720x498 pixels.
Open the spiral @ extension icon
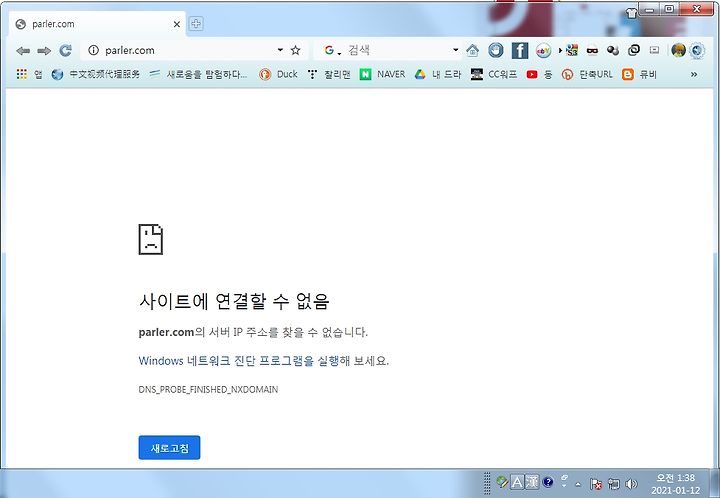[634, 50]
